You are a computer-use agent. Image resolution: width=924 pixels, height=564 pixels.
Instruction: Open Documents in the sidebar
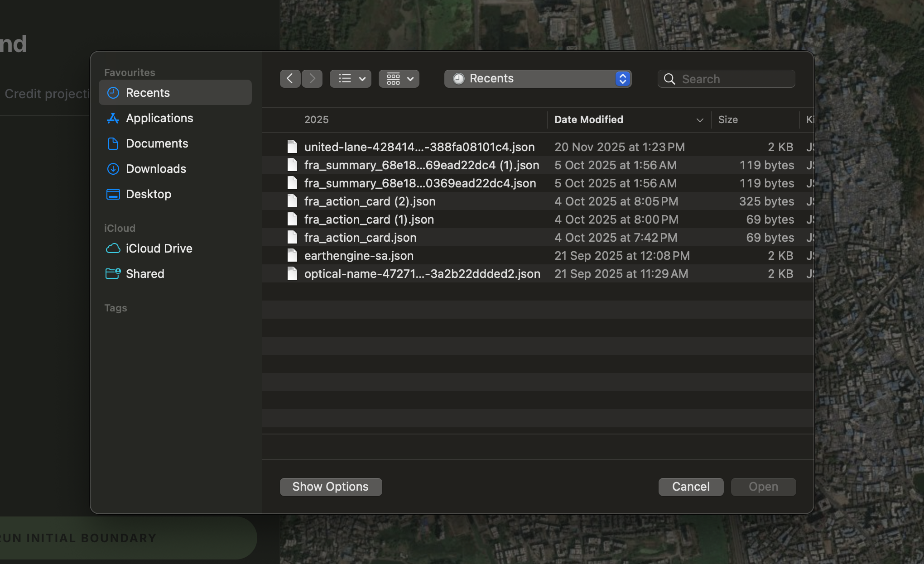(175, 143)
